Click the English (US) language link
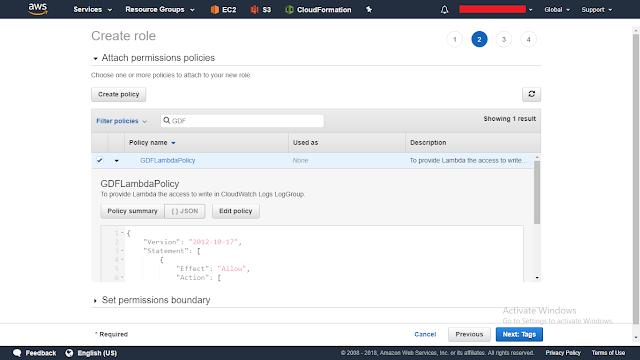Screen dimensions: 640x360 pyautogui.click(x=97, y=353)
